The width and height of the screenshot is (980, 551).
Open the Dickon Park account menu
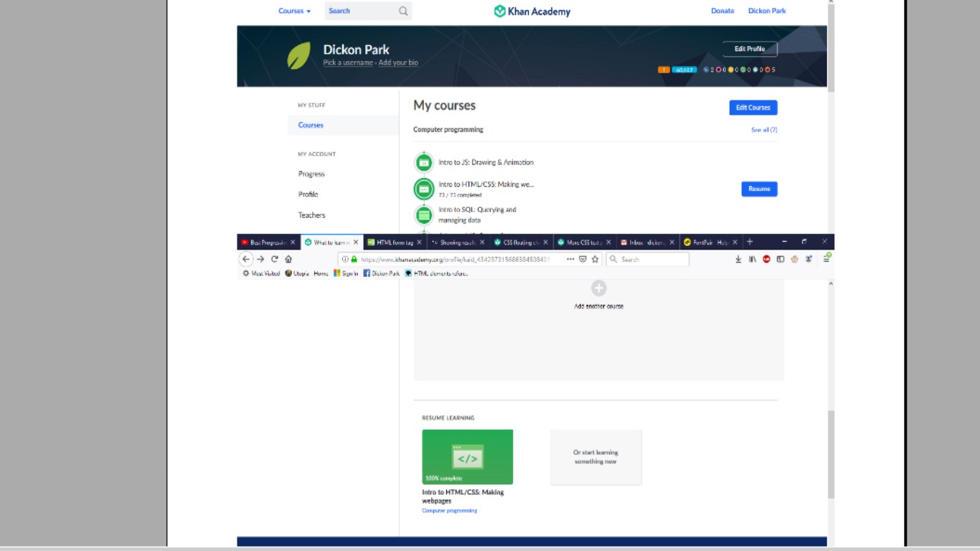click(767, 11)
